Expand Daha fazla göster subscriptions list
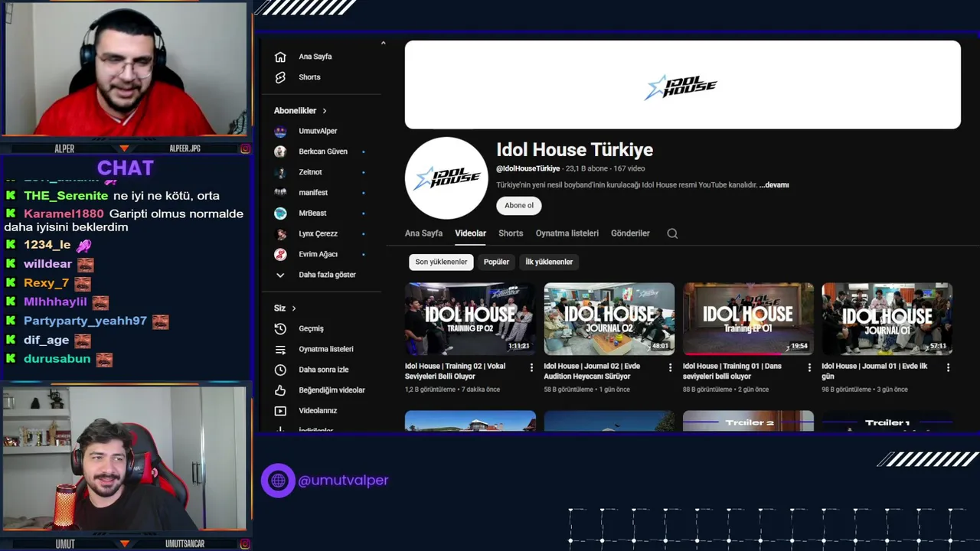 (315, 275)
